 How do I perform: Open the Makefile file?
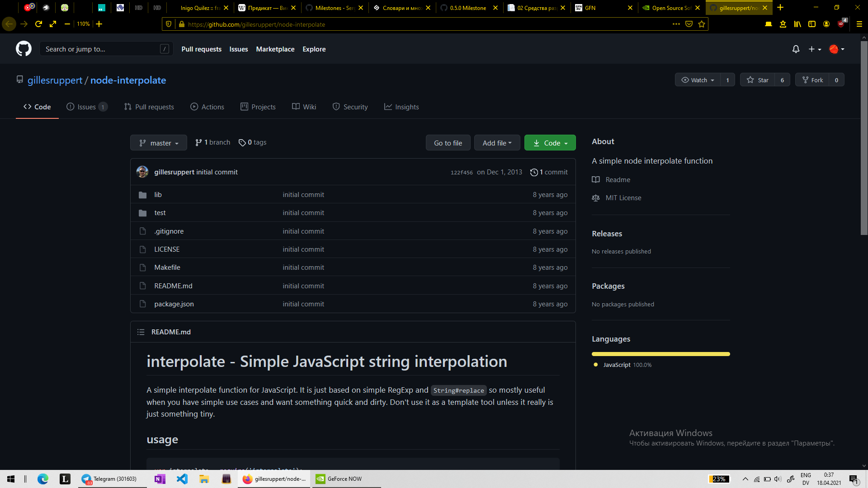pyautogui.click(x=167, y=267)
